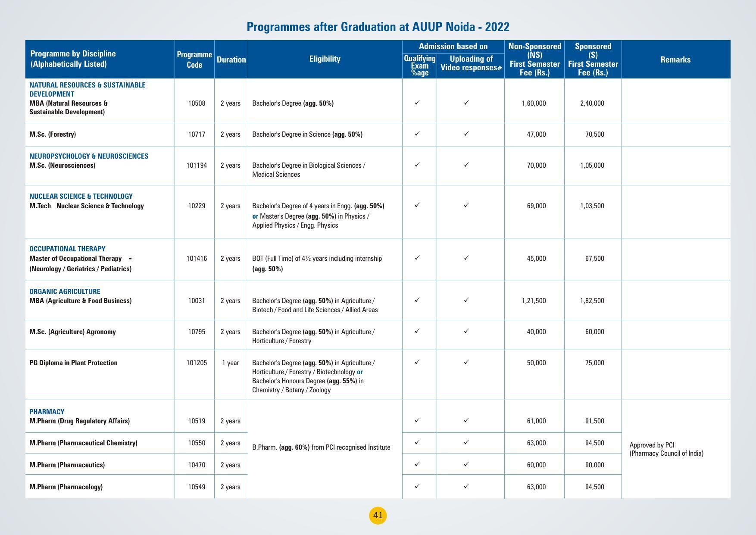Select 'M.Pharm (Pharmaceutics)' programme name
Image resolution: width=756 pixels, height=535 pixels.
tap(67, 465)
